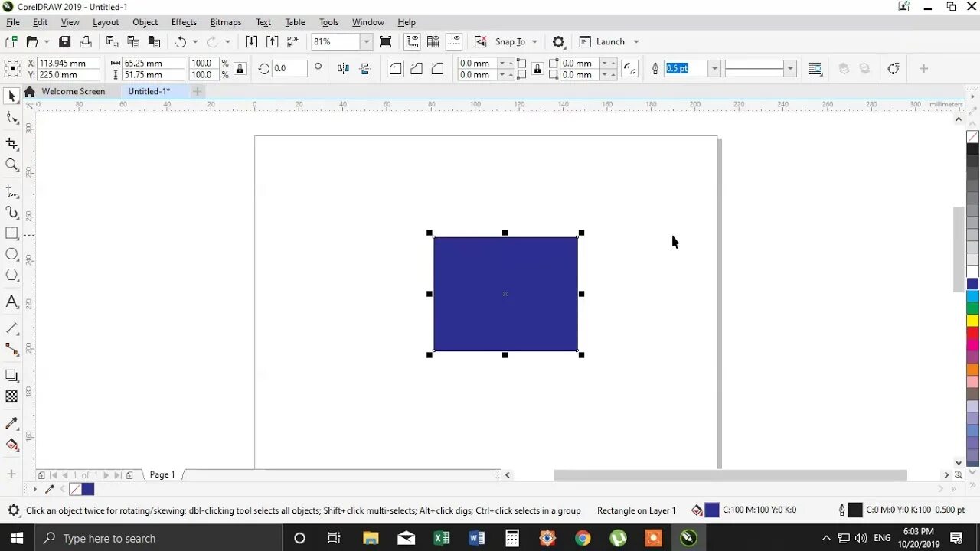Image resolution: width=980 pixels, height=551 pixels.
Task: Click the Save icon in the toolbar
Action: point(65,42)
